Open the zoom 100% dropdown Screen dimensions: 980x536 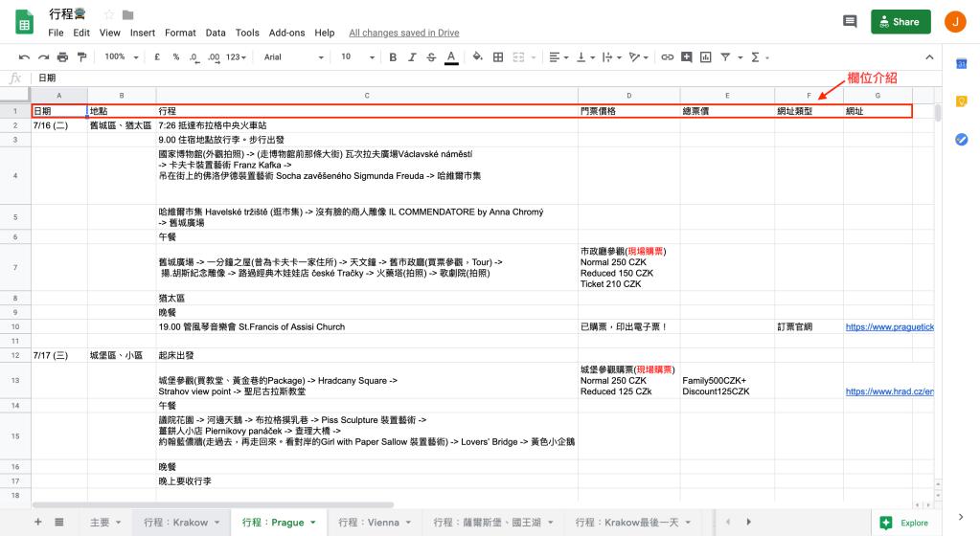tap(119, 57)
